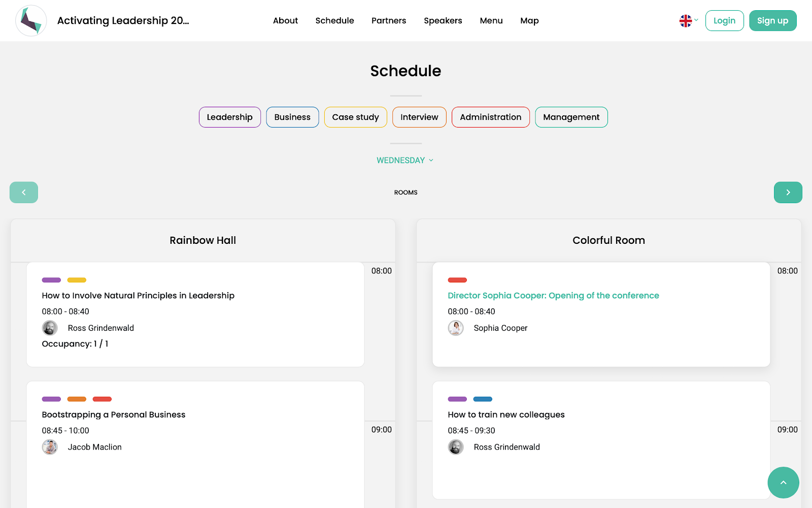Click Occupancy: 1 / 1 text

(75, 344)
